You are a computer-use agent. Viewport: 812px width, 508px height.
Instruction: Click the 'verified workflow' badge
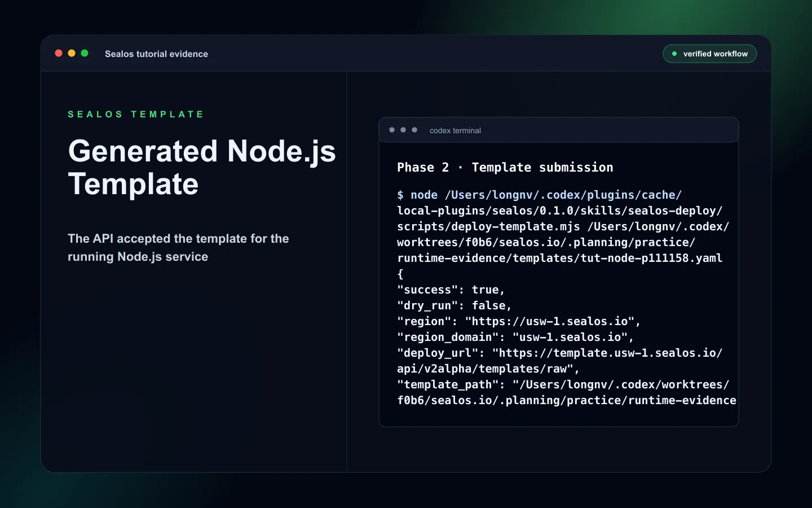coord(709,54)
